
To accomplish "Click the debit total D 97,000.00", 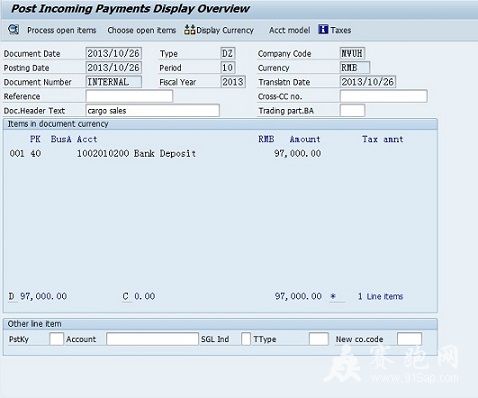I will coord(38,296).
